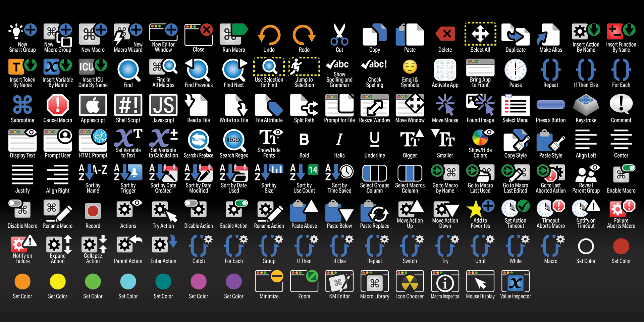Select the Split Path icon

(304, 105)
